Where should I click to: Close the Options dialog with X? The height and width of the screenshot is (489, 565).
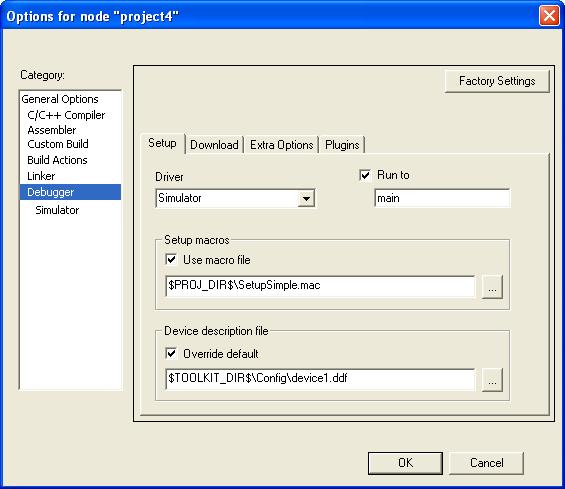(x=549, y=16)
